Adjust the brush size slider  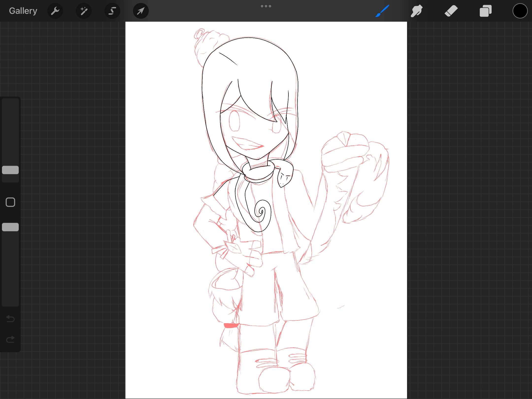point(10,170)
